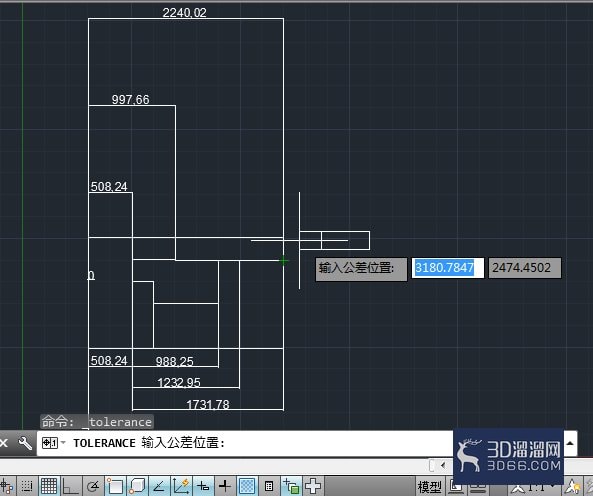The height and width of the screenshot is (496, 593).
Task: Toggle Snap Mode in status bar
Action: [26, 486]
